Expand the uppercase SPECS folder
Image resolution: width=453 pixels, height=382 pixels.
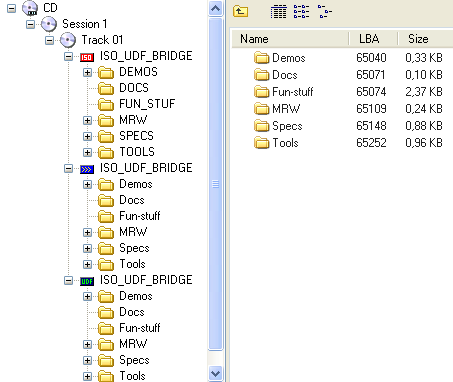[87, 136]
